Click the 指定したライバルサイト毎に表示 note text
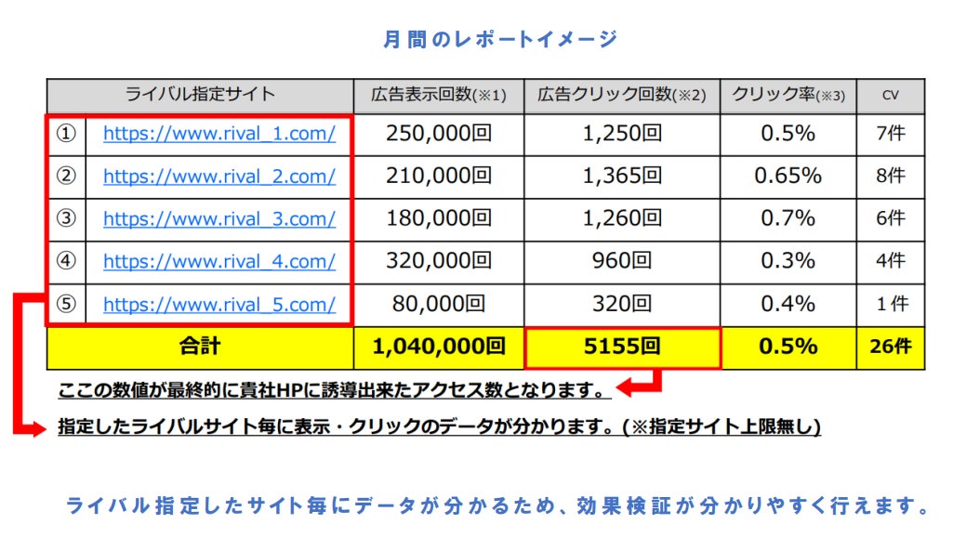Viewport: 980px width, 537px height. tap(439, 427)
